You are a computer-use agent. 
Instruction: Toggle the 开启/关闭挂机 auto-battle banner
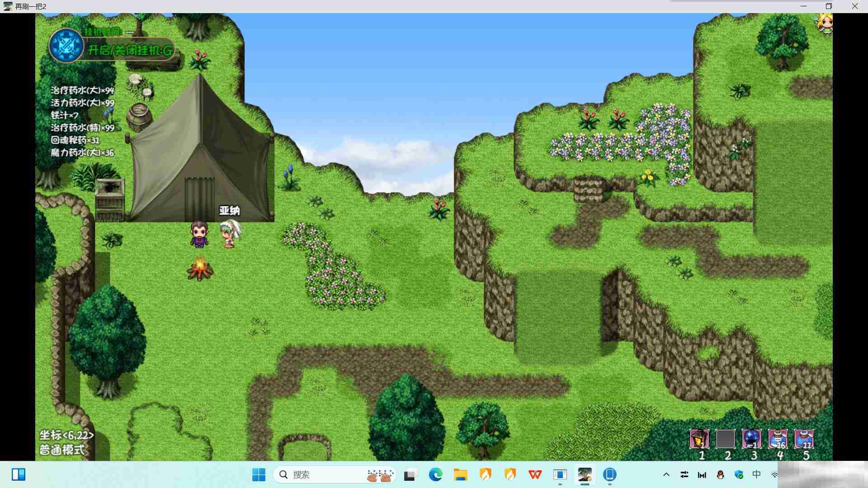(x=130, y=50)
